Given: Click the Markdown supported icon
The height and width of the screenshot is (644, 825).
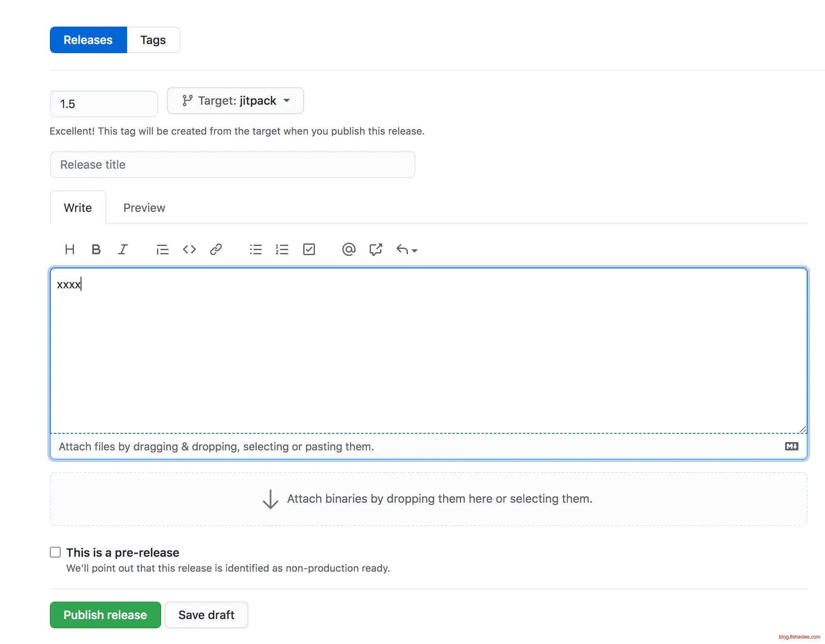Looking at the screenshot, I should coord(791,446).
